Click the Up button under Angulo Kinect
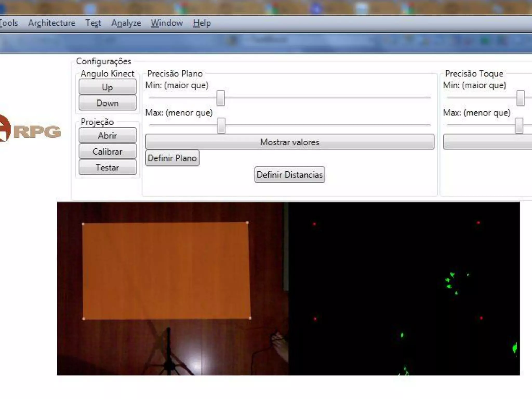Viewport: 532px width, 399px height. click(107, 87)
